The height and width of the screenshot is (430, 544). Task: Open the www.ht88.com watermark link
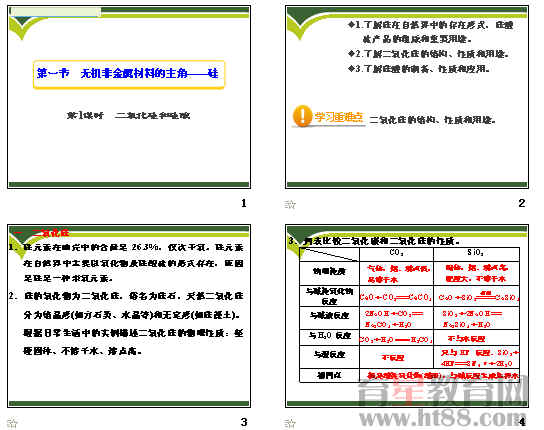pyautogui.click(x=443, y=418)
